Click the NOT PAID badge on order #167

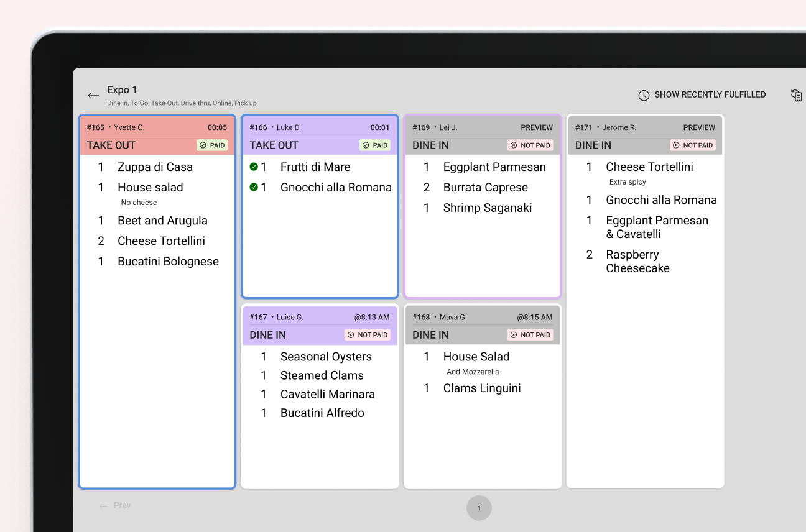[x=368, y=334]
